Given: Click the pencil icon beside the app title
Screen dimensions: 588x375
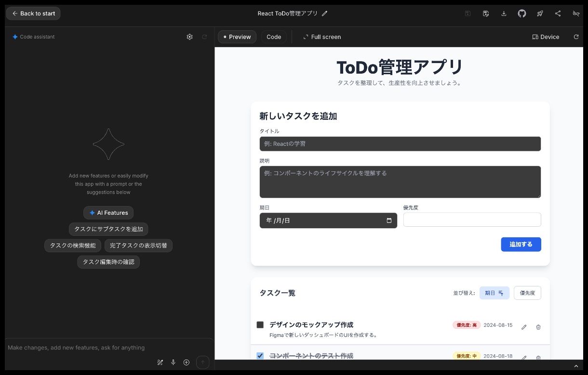Looking at the screenshot, I should click(325, 13).
